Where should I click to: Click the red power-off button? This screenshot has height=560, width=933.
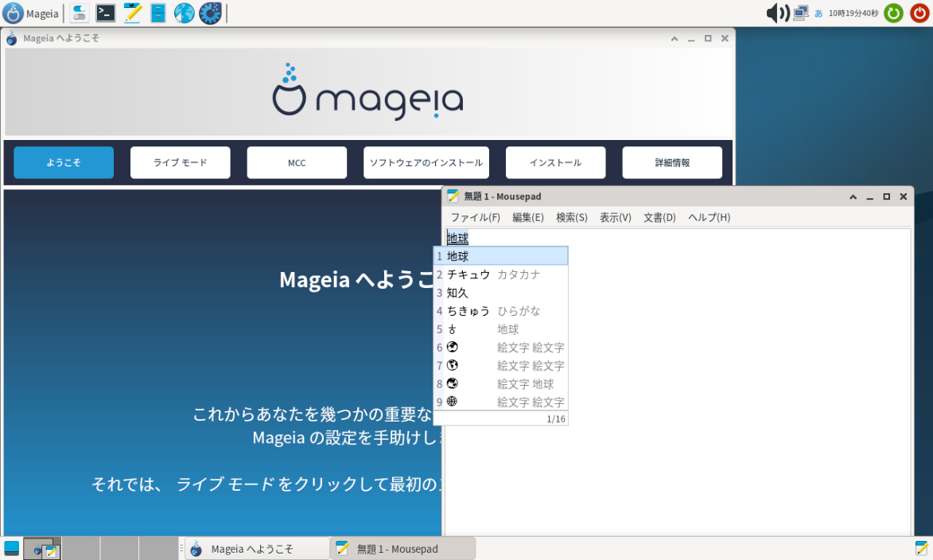[919, 13]
